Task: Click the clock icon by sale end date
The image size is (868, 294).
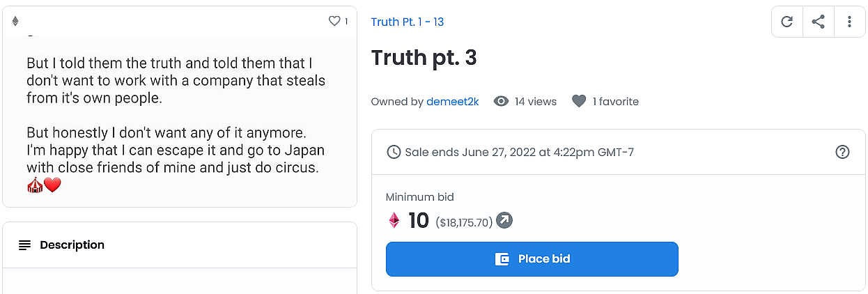Action: pos(394,152)
